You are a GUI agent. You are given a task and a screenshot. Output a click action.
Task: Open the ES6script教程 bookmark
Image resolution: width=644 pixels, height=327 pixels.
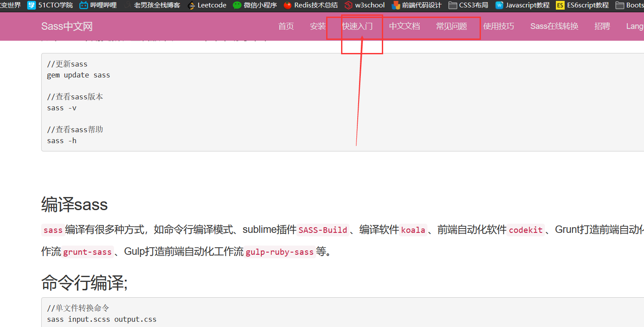(582, 5)
